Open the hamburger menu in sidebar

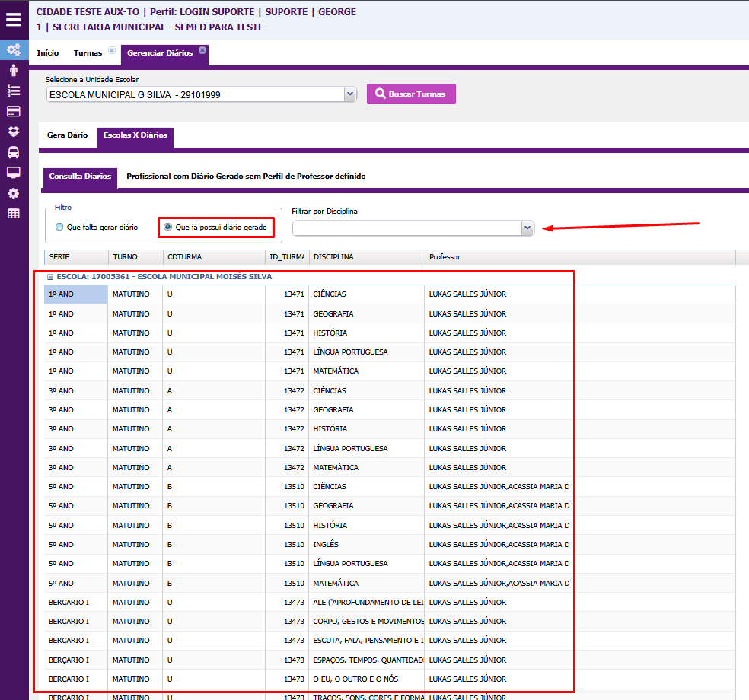click(14, 19)
